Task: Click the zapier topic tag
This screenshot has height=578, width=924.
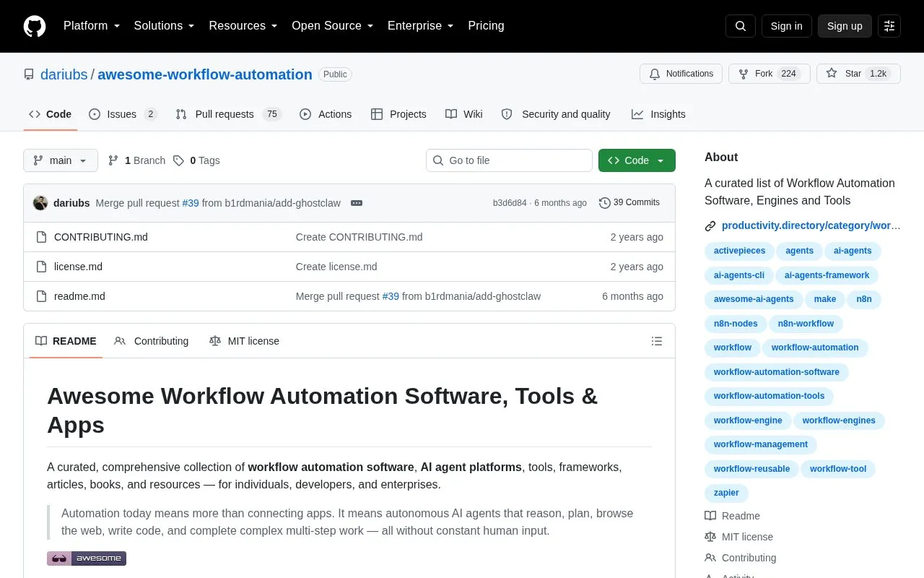Action: click(x=726, y=493)
